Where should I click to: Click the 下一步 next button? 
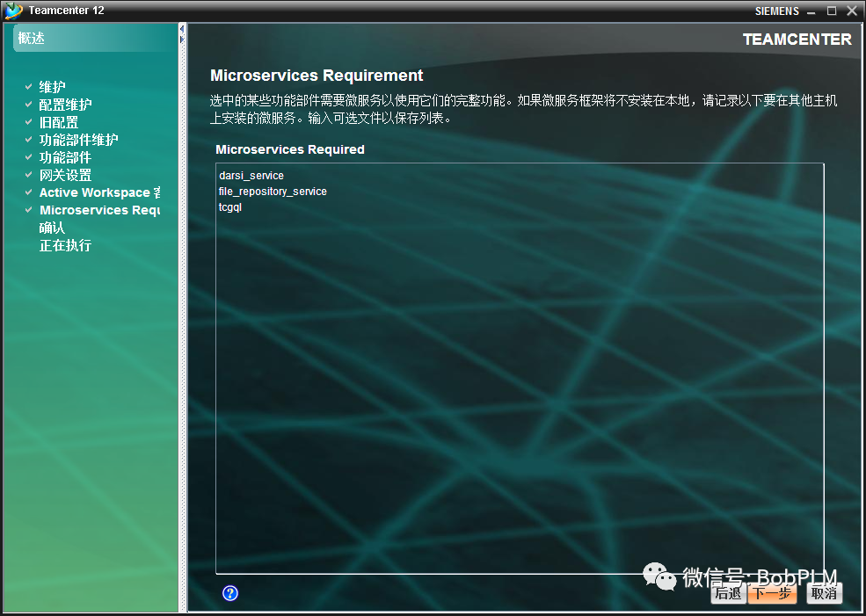tap(772, 593)
